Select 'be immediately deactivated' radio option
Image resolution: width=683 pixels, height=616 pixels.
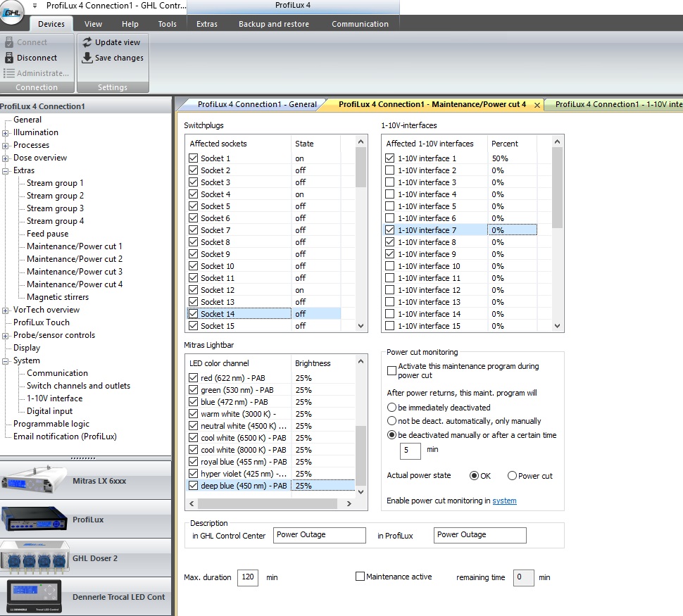391,408
